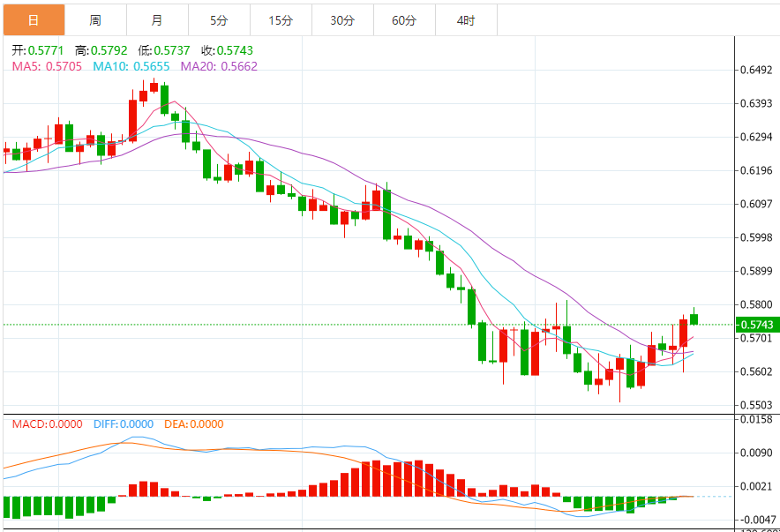Click the MACD:0.0000 label

(48, 424)
